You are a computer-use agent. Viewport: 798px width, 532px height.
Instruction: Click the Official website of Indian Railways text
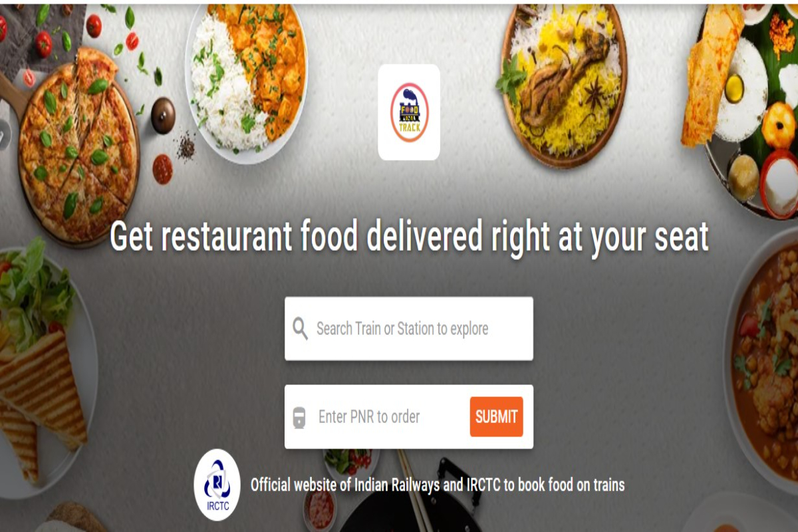point(438,485)
